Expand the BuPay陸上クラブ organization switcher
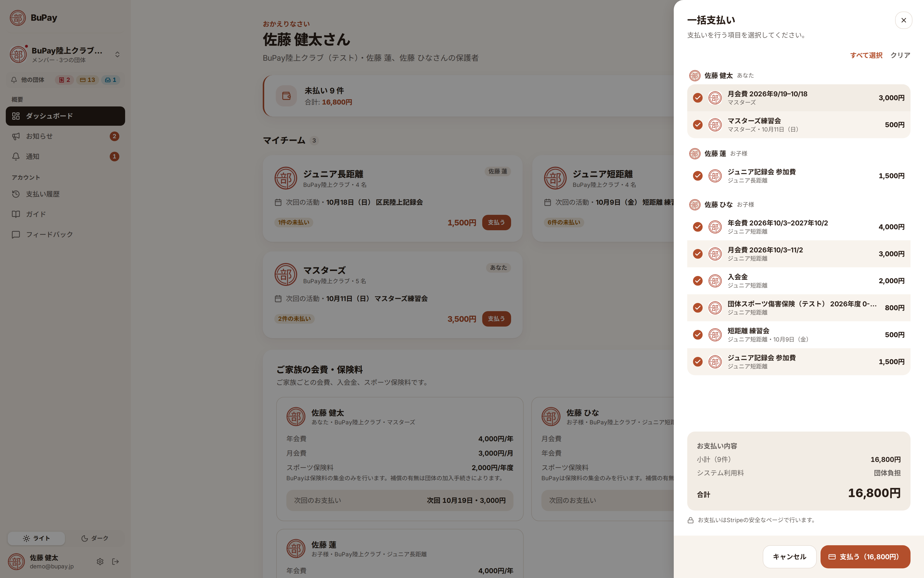The width and height of the screenshot is (924, 578). point(65,54)
